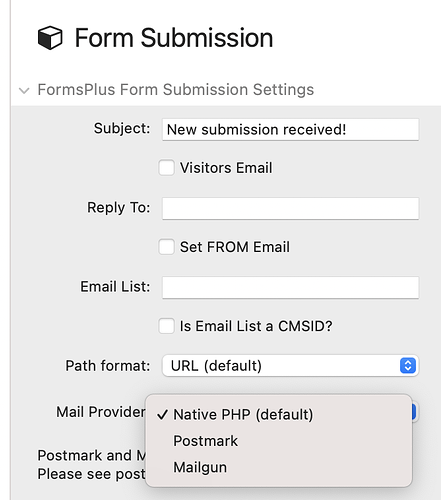Toggle Is Email List a CMSID checkbox
The image size is (441, 500).
click(x=166, y=326)
